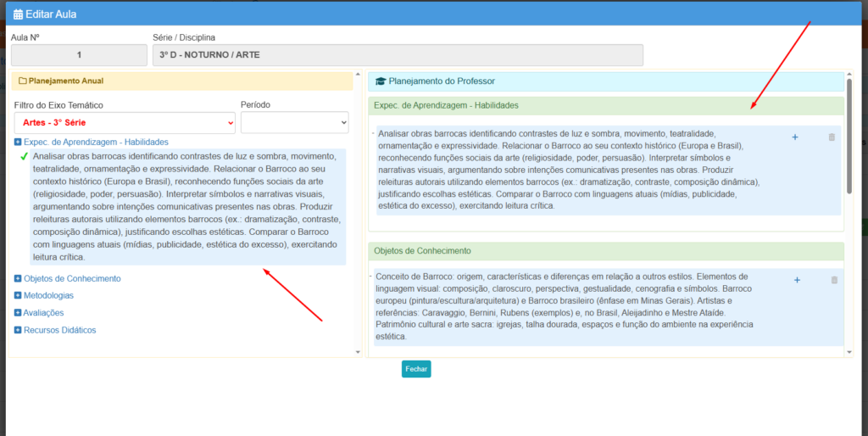This screenshot has width=868, height=436.
Task: Expand Objetos de Conhecimento in the left tree
Action: point(18,278)
